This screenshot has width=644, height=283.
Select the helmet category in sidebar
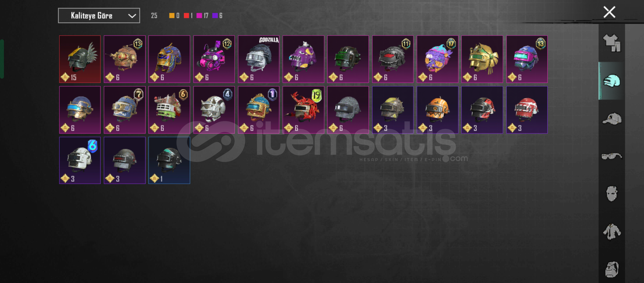(612, 81)
